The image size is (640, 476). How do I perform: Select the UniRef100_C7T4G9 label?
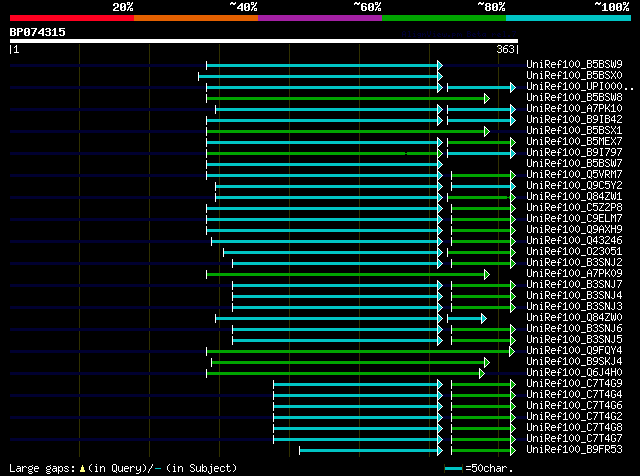(574, 384)
